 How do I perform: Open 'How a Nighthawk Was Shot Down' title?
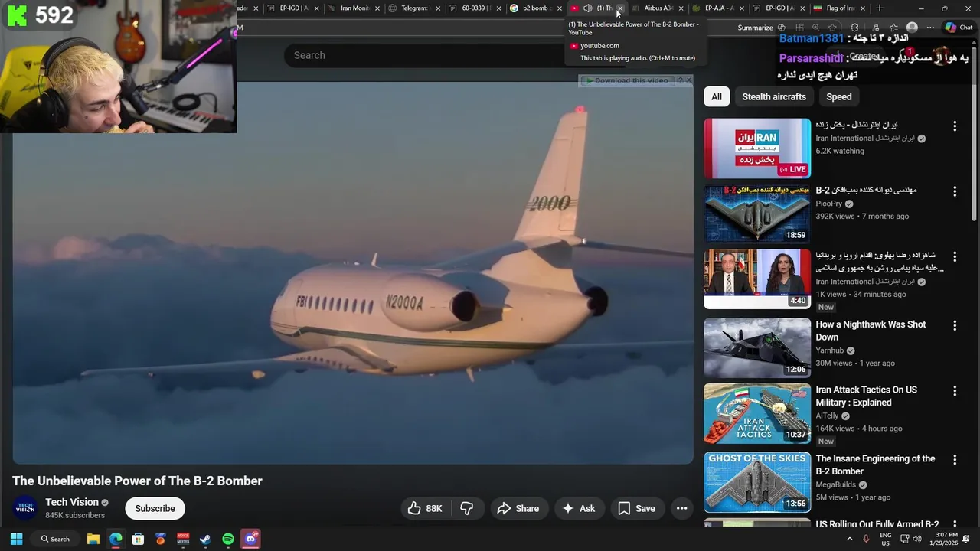point(871,331)
